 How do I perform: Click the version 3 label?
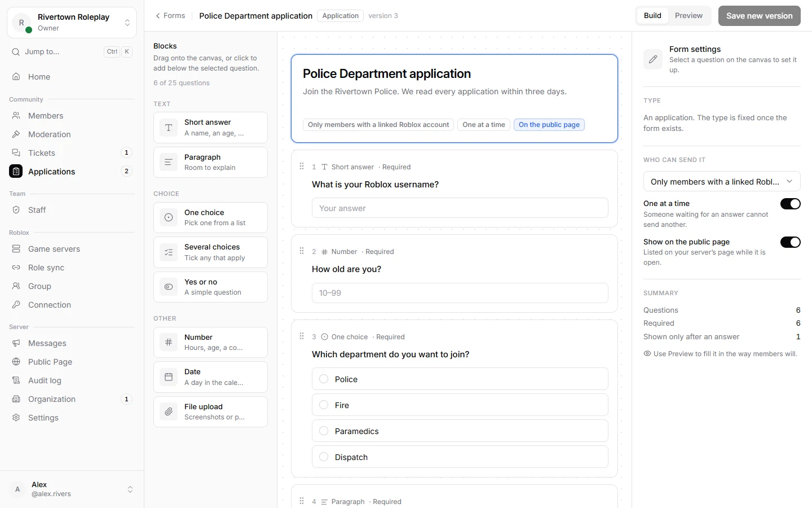[383, 16]
